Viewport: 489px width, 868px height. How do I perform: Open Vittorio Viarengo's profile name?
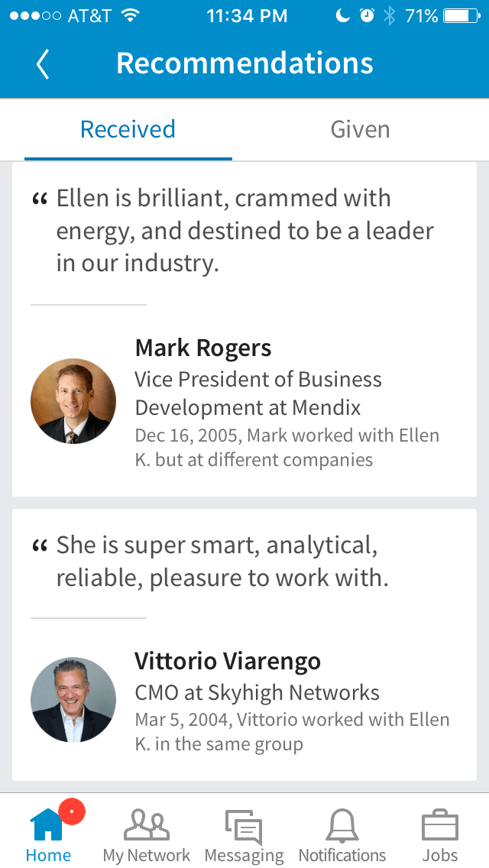[228, 661]
